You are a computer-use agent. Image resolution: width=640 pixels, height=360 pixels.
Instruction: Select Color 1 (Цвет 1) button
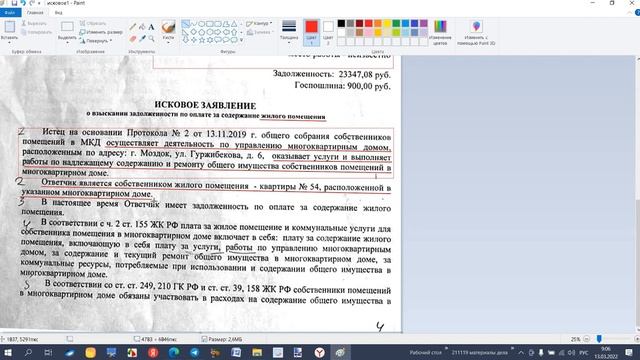tap(311, 32)
